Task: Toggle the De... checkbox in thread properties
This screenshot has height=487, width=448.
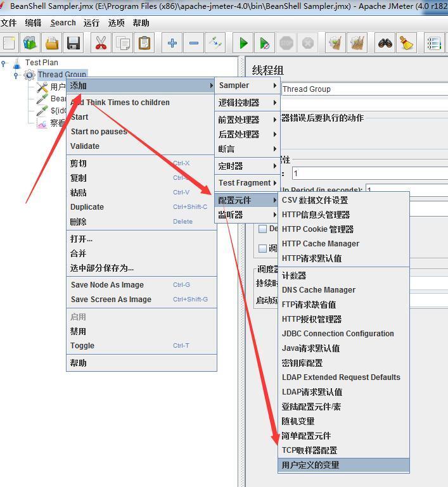Action: [262, 229]
